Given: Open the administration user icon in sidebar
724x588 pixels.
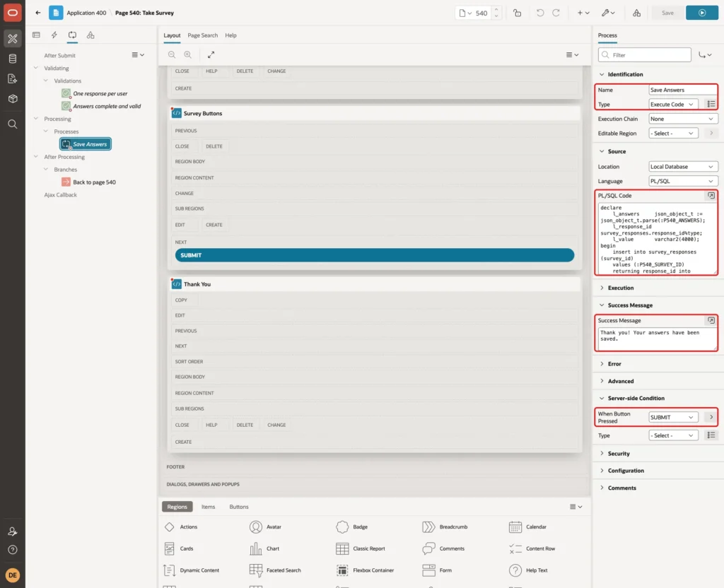Looking at the screenshot, I should 13,531.
